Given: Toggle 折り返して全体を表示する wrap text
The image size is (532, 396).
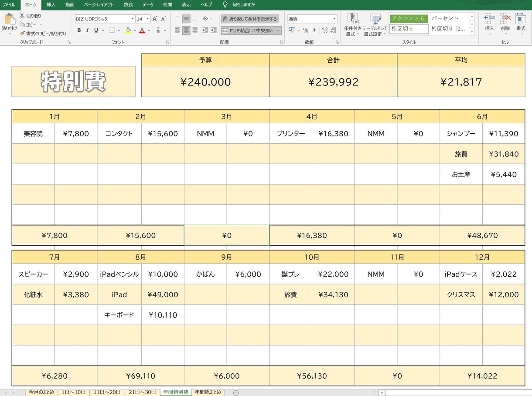Looking at the screenshot, I should 250,19.
